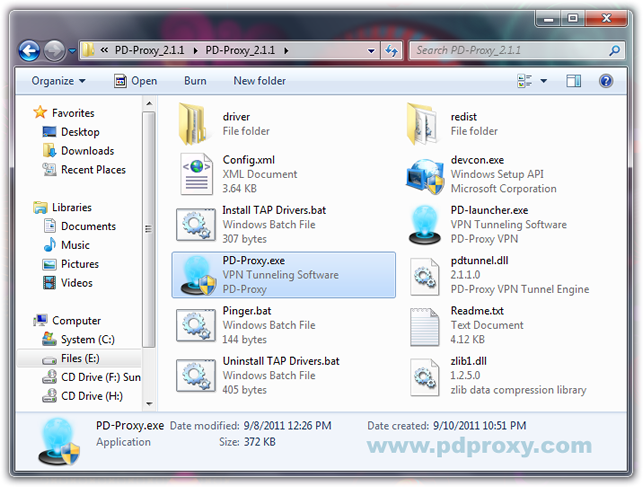
Task: Click the search magnifier icon
Action: [614, 50]
